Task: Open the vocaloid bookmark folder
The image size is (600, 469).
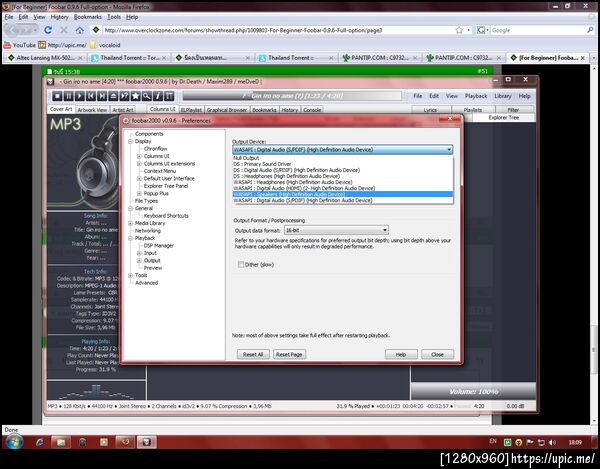Action: point(105,45)
